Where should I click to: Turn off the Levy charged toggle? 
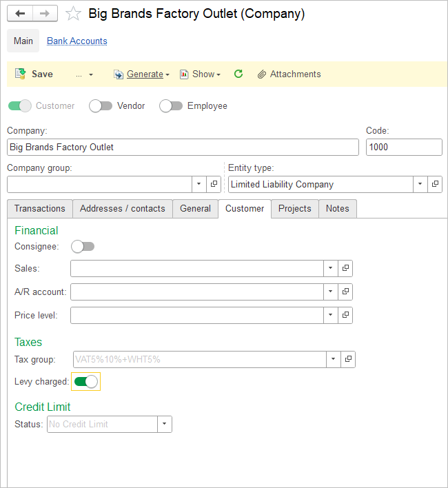(x=86, y=382)
